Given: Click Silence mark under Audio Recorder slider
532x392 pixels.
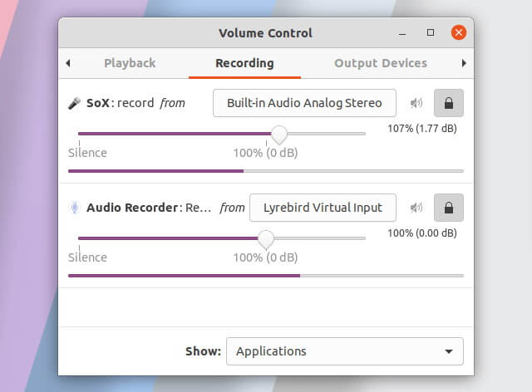Looking at the screenshot, I should click(x=87, y=257).
